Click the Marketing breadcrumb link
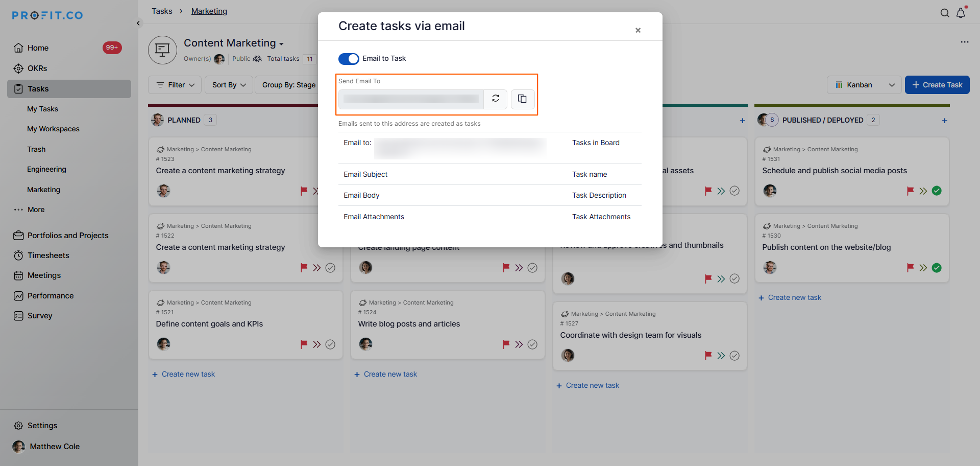Image resolution: width=980 pixels, height=466 pixels. [209, 11]
